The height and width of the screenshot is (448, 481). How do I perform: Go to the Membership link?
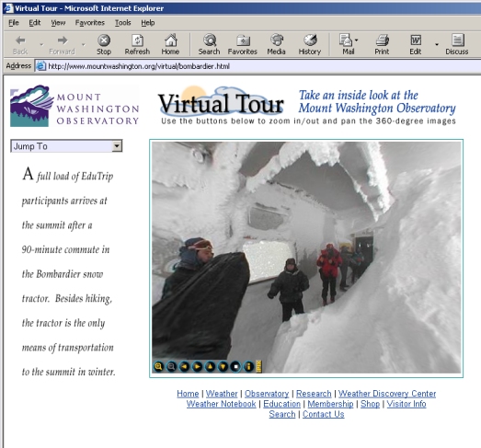click(330, 404)
